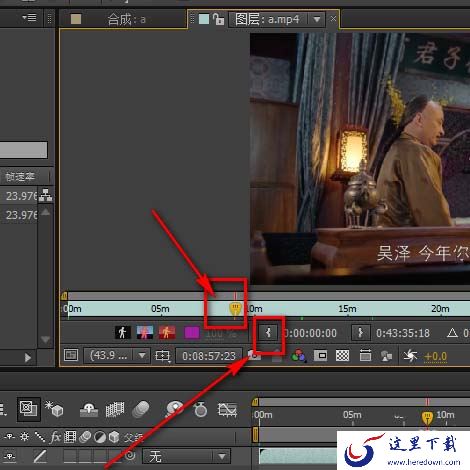
Task: Switch to the 合成: a tab
Action: pos(126,19)
